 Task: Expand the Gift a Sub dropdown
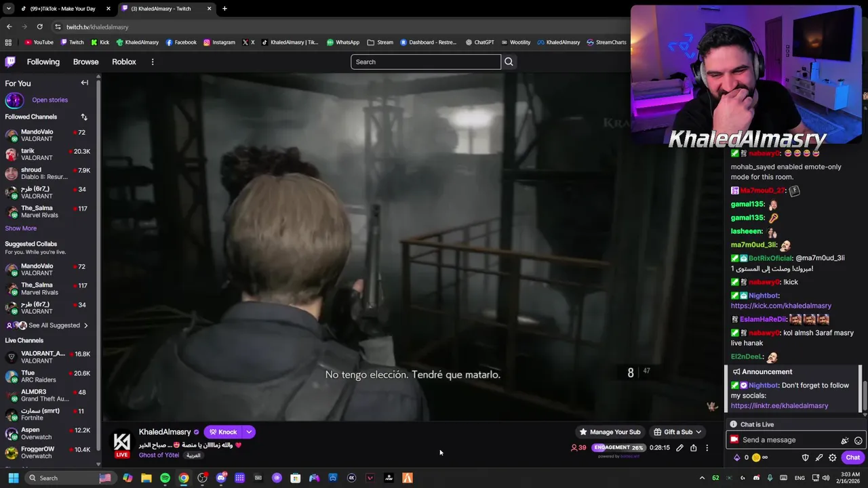(x=698, y=432)
